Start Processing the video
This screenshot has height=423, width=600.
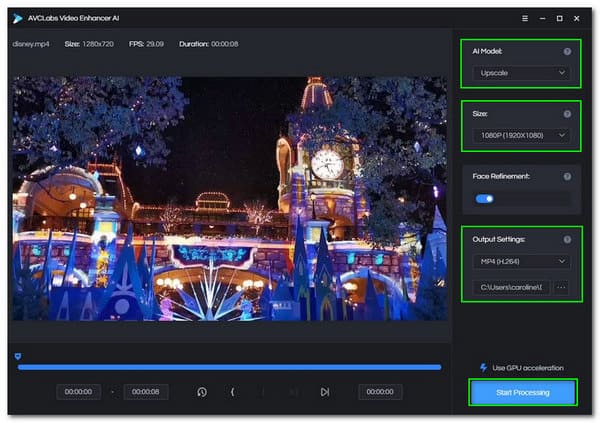[523, 392]
